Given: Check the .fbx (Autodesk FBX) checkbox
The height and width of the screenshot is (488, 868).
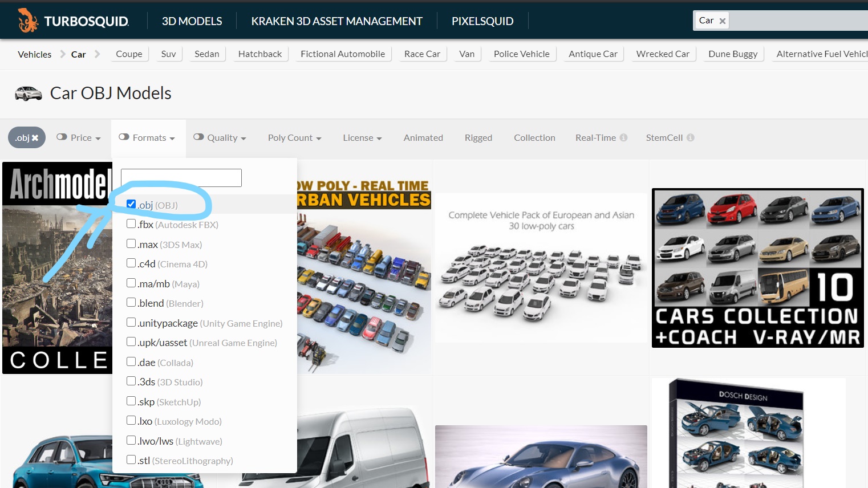Looking at the screenshot, I should click(x=131, y=223).
